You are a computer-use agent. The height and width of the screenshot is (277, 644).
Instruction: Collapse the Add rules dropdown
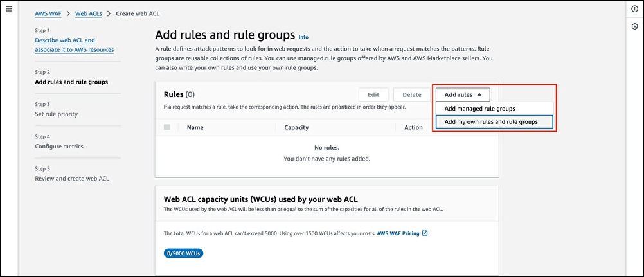click(463, 94)
